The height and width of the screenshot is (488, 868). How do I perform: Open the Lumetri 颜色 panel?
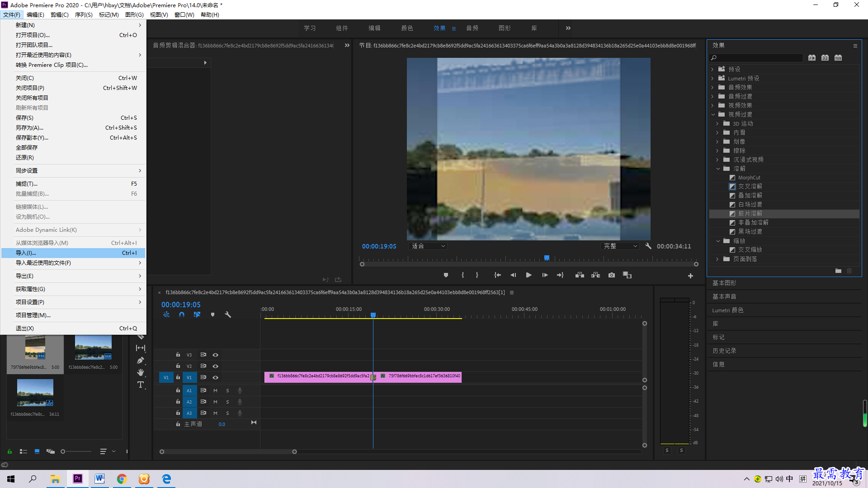[727, 310]
